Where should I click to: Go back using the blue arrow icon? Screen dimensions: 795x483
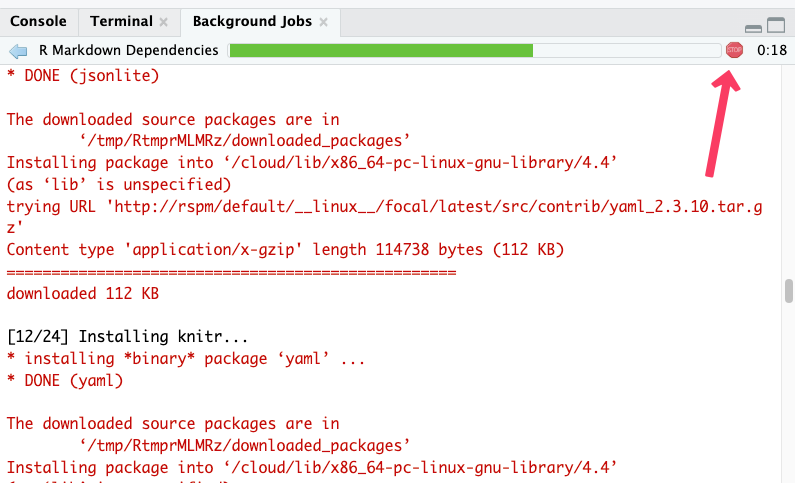[x=18, y=50]
